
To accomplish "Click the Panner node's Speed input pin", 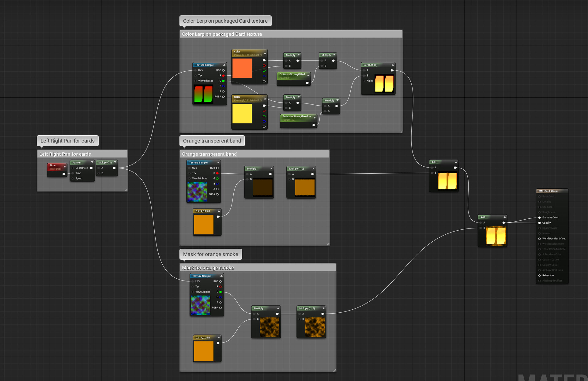I will click(x=73, y=178).
